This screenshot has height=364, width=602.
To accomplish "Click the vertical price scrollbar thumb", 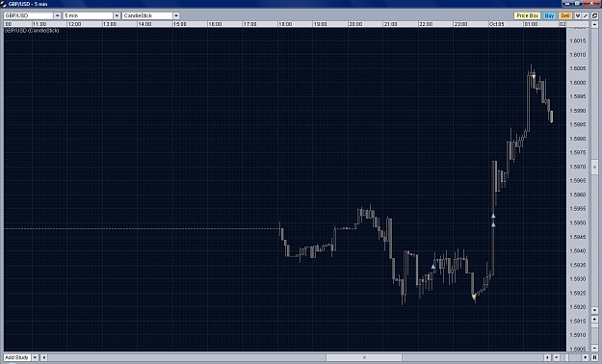I will click(594, 167).
